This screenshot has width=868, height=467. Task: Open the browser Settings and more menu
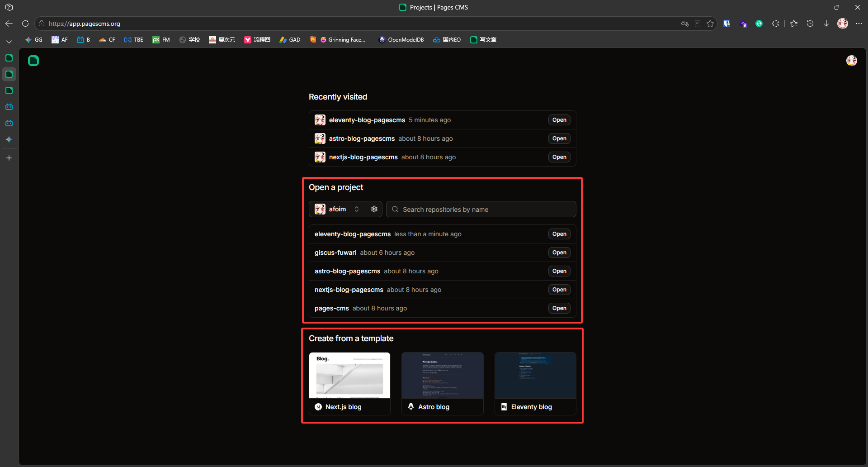pos(859,24)
